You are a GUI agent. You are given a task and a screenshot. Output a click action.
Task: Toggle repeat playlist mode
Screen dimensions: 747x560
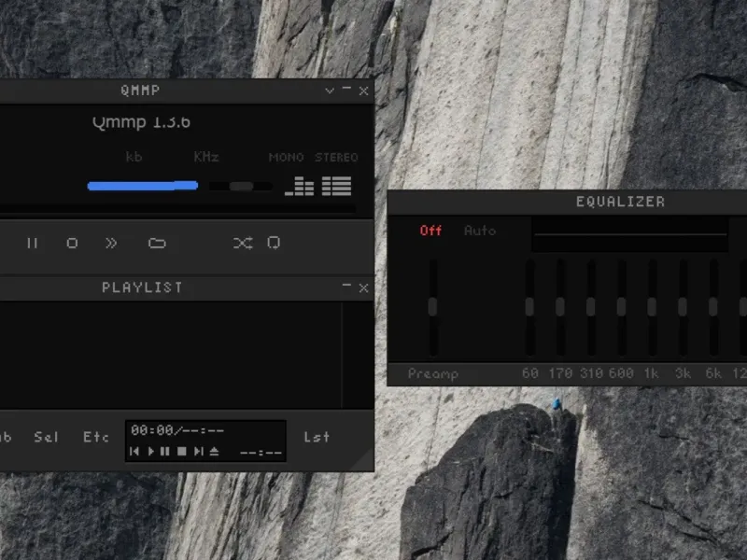tap(274, 243)
